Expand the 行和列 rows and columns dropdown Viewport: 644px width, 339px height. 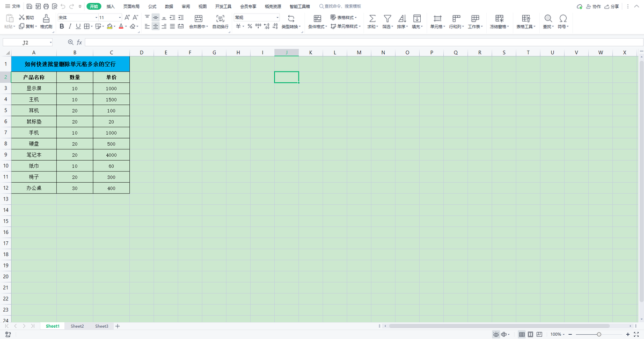tap(463, 26)
